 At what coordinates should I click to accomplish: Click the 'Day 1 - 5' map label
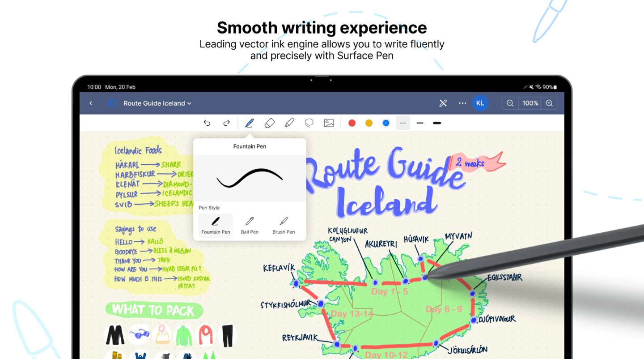pyautogui.click(x=390, y=291)
